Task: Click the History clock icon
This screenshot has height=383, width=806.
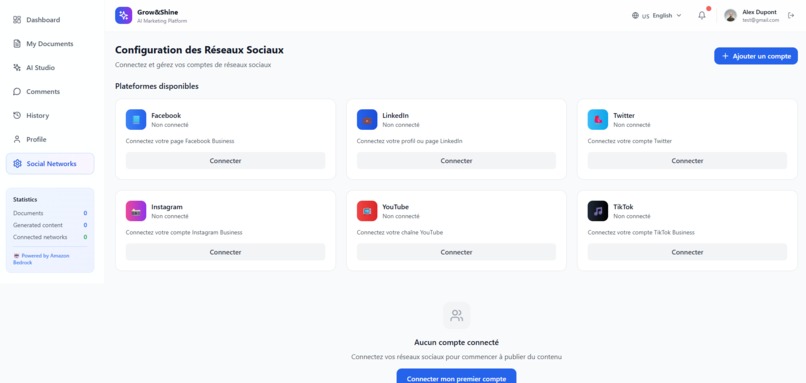Action: [17, 115]
